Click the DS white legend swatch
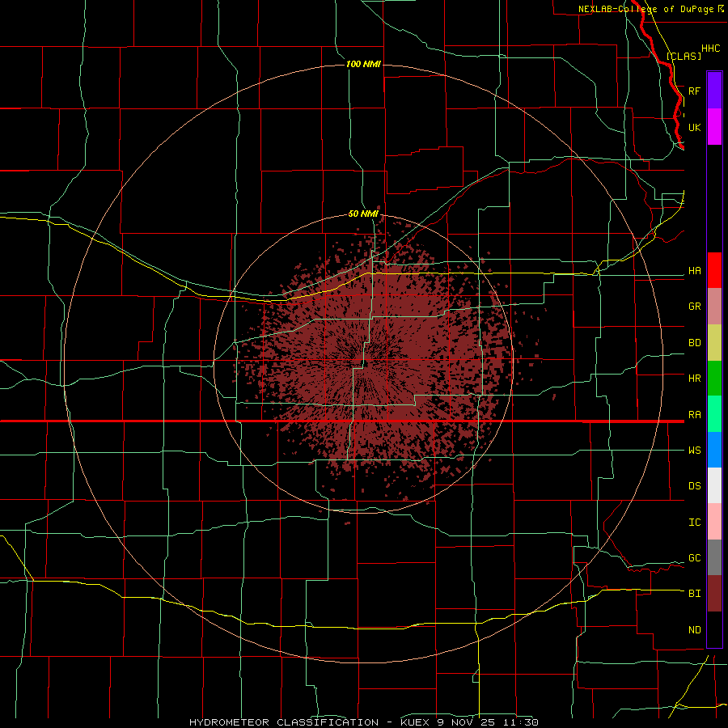Screen dimensions: 728x728 (714, 485)
